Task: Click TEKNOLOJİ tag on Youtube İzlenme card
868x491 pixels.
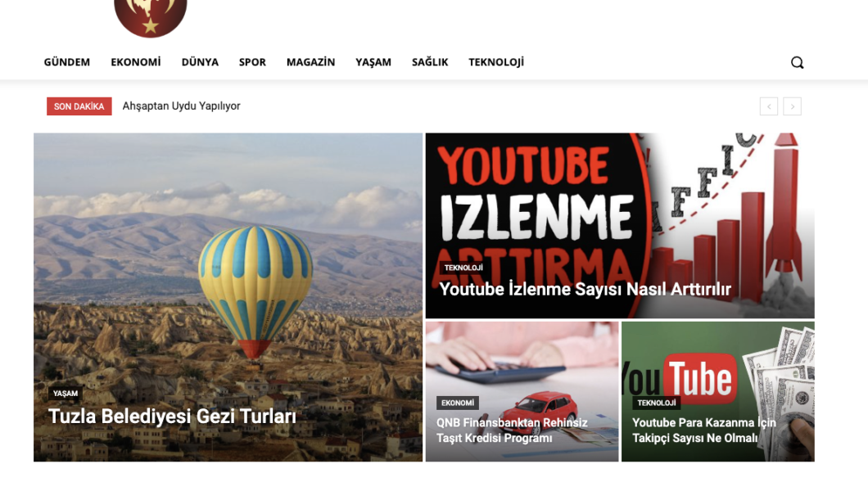Action: click(x=463, y=268)
